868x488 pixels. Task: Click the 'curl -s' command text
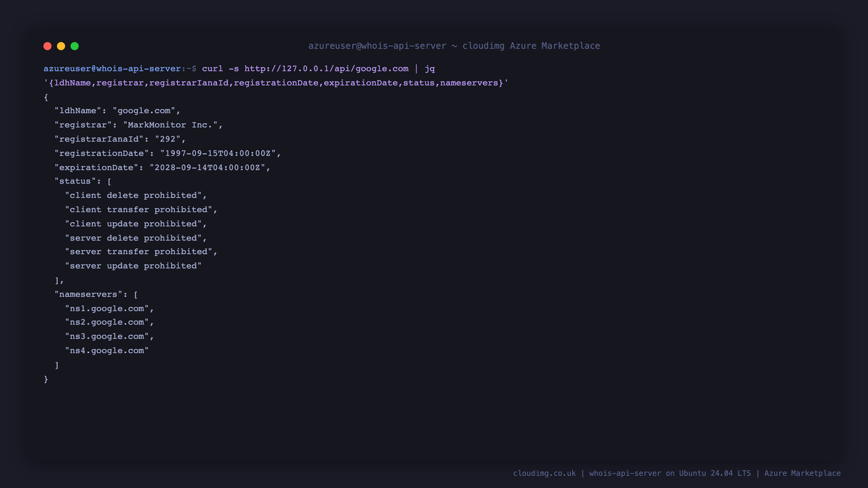(220, 68)
